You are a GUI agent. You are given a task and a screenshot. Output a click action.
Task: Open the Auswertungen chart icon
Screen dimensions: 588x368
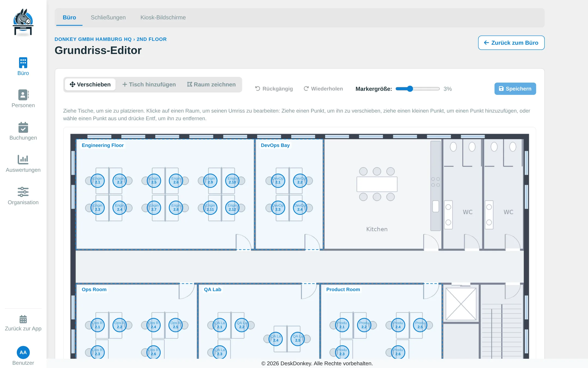click(x=23, y=159)
